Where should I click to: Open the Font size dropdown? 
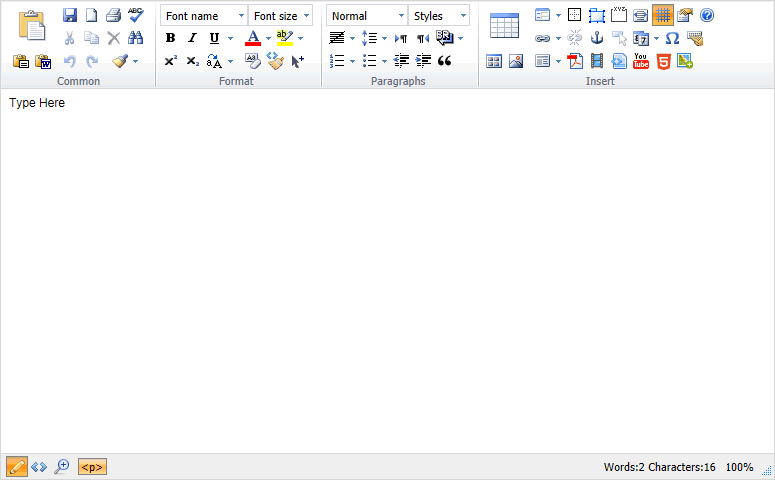tap(280, 16)
